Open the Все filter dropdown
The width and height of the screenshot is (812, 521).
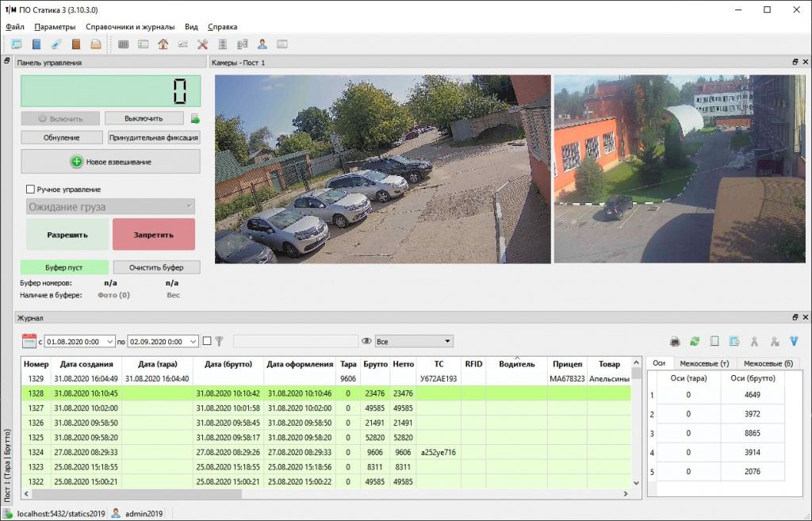414,341
